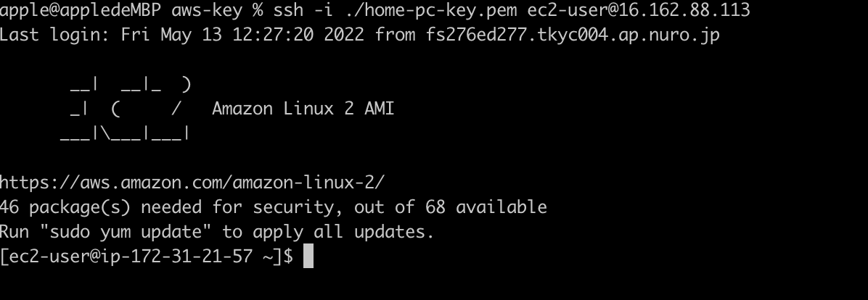Click the "Last login" label text
Screen dimensions: 868x300
coord(54,35)
